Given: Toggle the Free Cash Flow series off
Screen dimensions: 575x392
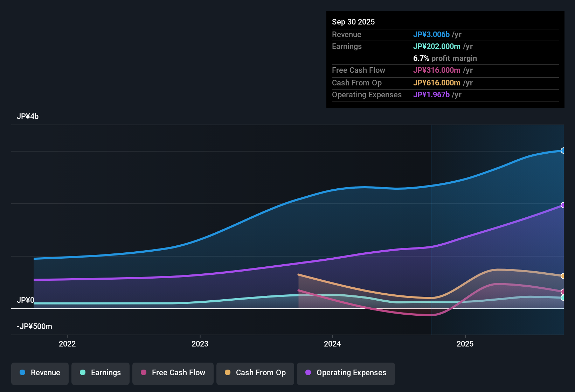Looking at the screenshot, I should pyautogui.click(x=173, y=373).
